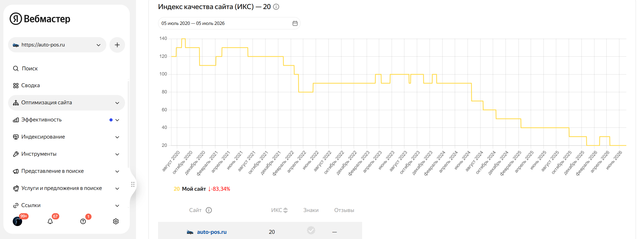Click the Яндекс Вебмастер logo
Image resolution: width=644 pixels, height=239 pixels.
(x=40, y=19)
